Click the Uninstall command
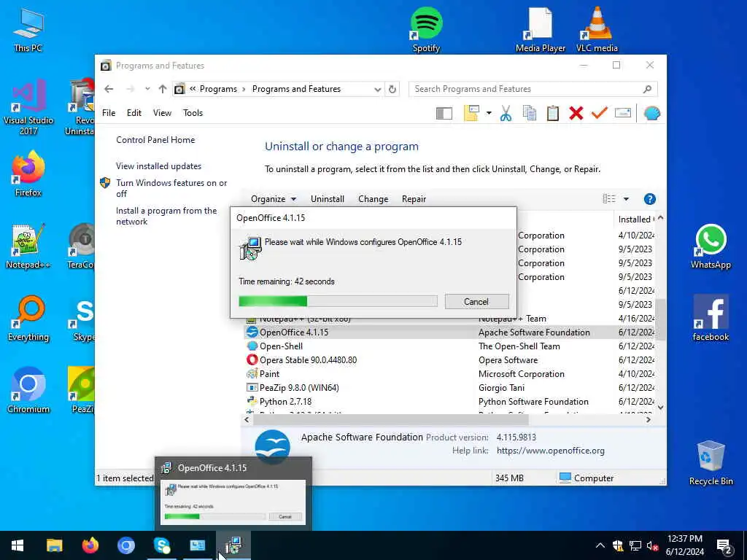This screenshot has width=747, height=560. tap(328, 199)
